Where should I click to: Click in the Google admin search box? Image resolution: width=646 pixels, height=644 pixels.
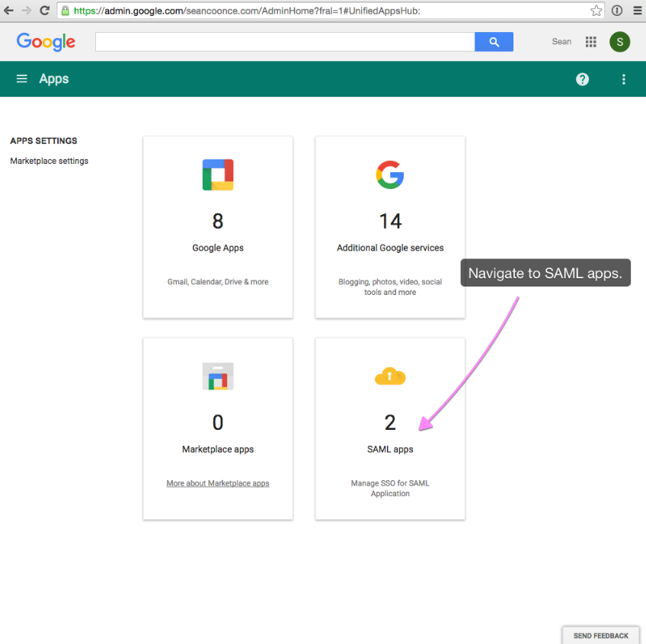(285, 42)
